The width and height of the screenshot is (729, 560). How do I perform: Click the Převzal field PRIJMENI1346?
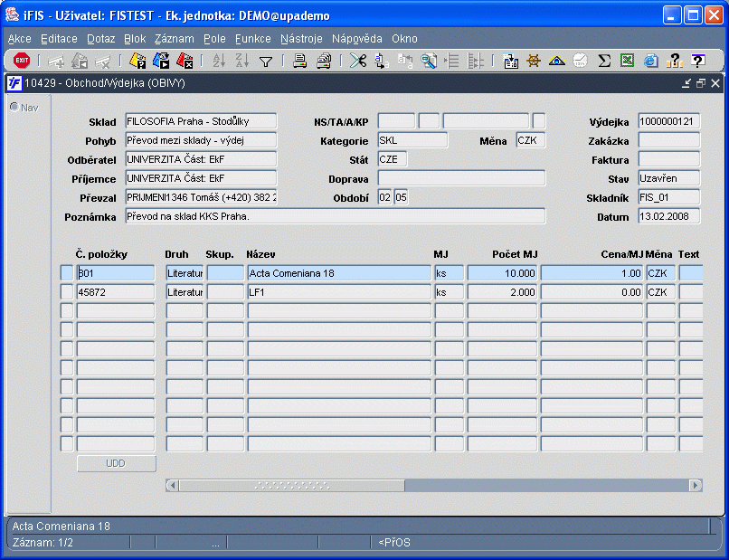coord(201,198)
